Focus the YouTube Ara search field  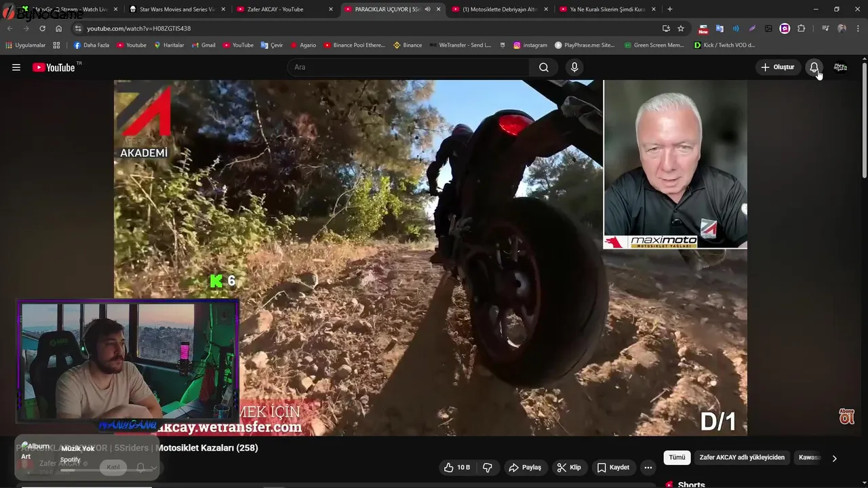pos(409,67)
